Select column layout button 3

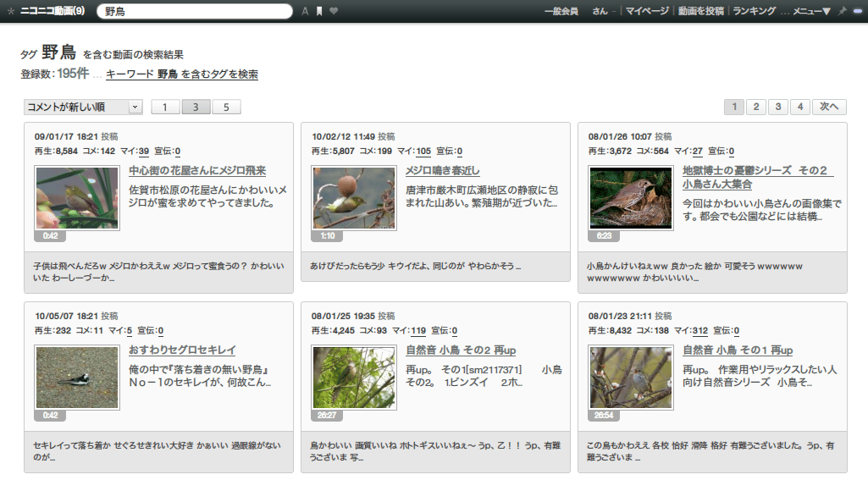[196, 107]
